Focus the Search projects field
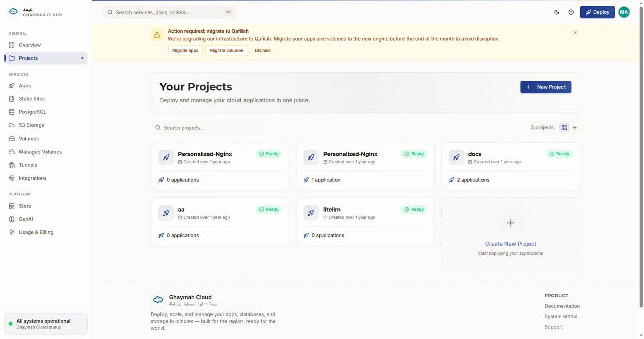Screen dimensions: 644x339 point(207,128)
